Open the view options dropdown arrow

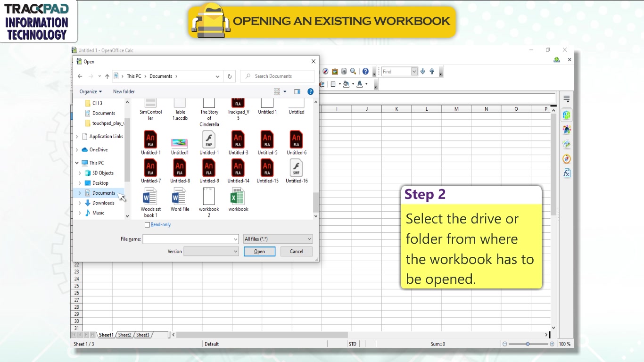pyautogui.click(x=285, y=92)
